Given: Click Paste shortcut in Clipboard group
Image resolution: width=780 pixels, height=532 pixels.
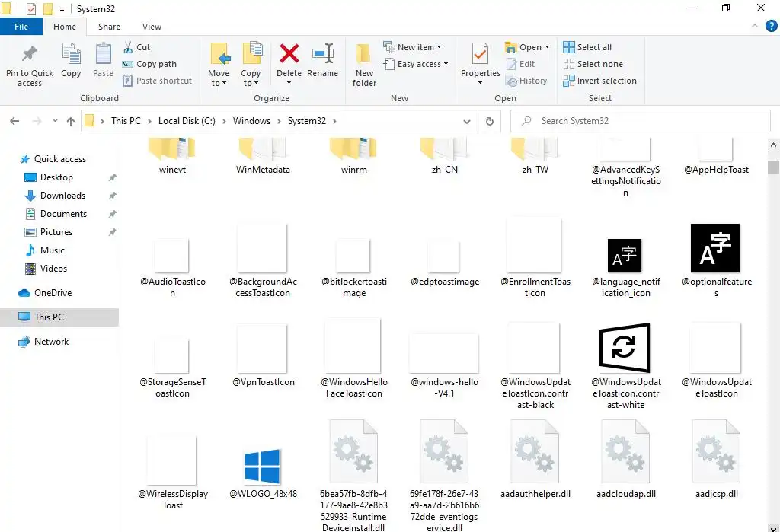Looking at the screenshot, I should (x=157, y=81).
